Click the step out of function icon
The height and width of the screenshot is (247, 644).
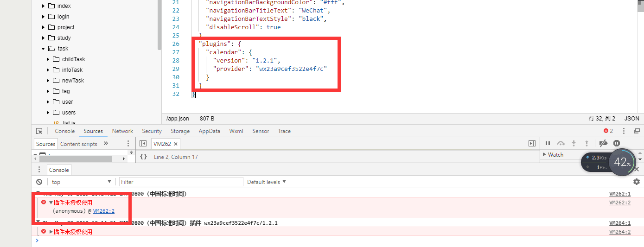pos(587,144)
